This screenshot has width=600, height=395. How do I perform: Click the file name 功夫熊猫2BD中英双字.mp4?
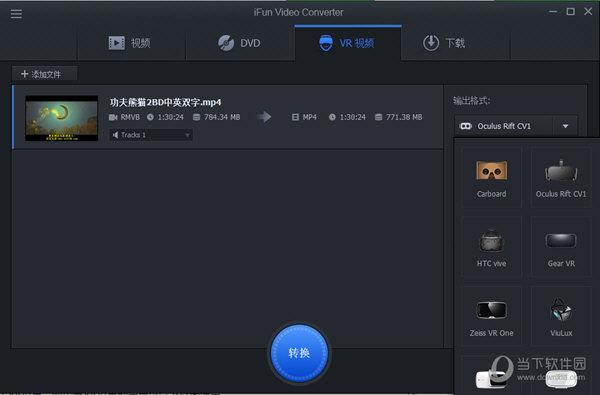[165, 102]
